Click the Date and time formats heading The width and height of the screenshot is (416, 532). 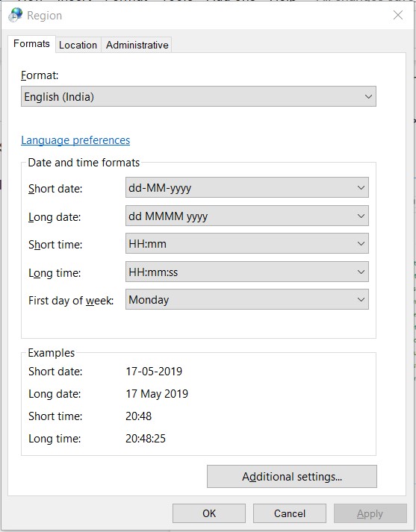[84, 163]
